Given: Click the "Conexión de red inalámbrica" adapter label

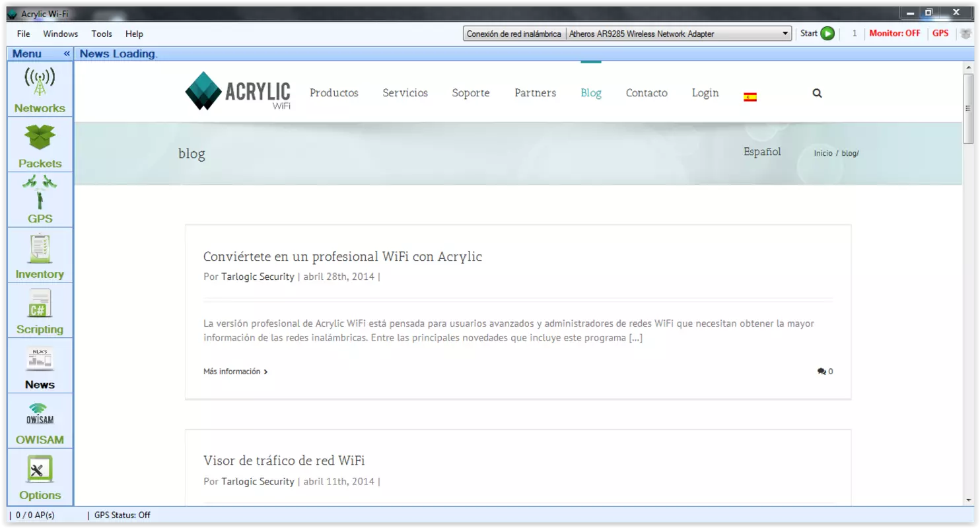Looking at the screenshot, I should [514, 34].
